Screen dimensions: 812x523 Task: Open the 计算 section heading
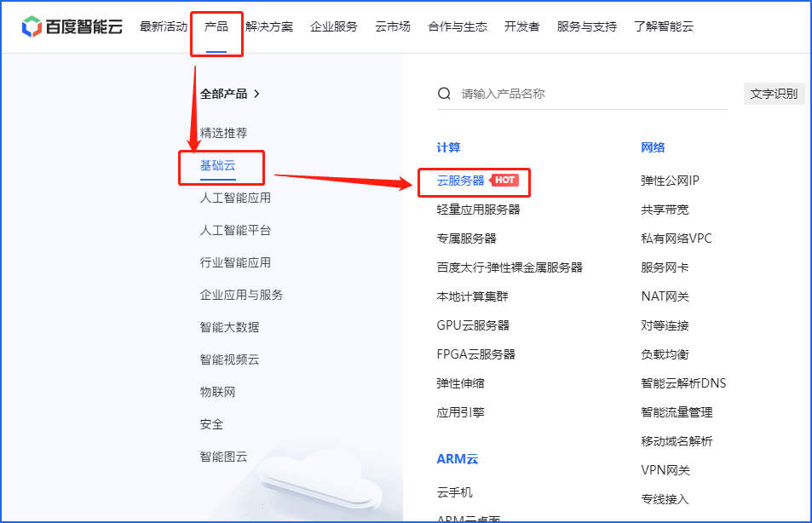(448, 147)
